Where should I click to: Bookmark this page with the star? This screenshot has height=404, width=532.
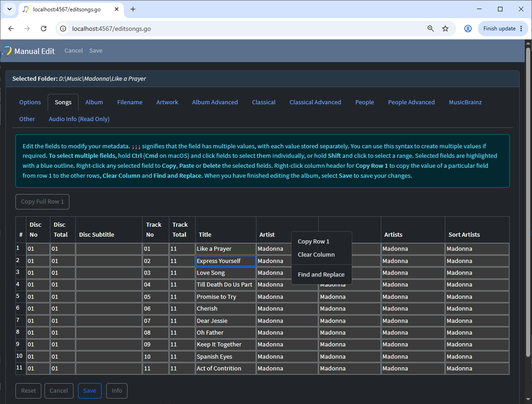[x=445, y=29]
